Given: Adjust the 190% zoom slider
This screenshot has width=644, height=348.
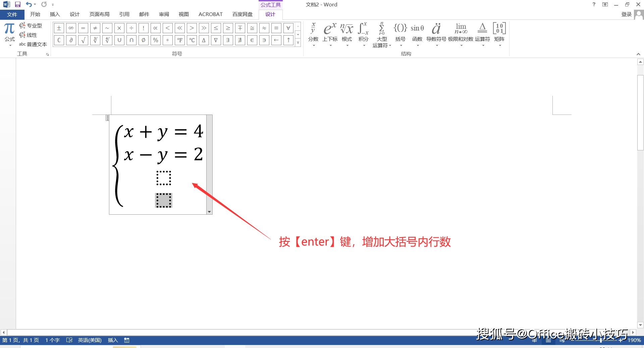Looking at the screenshot, I should [600, 340].
